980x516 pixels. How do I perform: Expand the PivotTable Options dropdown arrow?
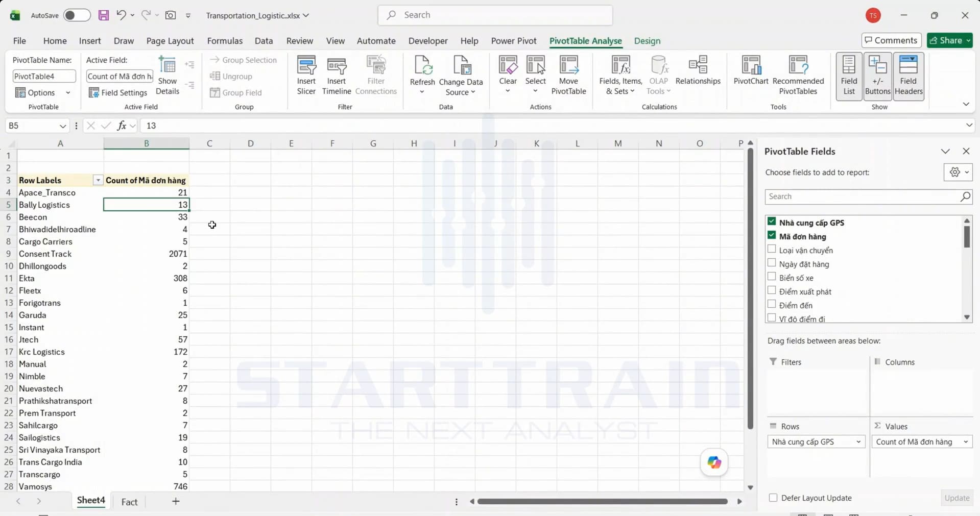pos(68,92)
